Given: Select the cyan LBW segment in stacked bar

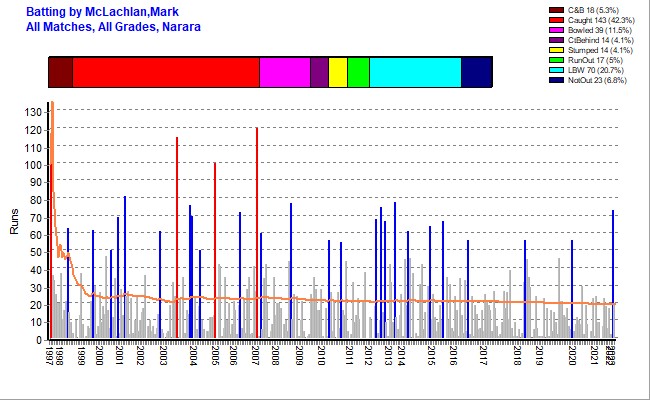Looking at the screenshot, I should 415,73.
